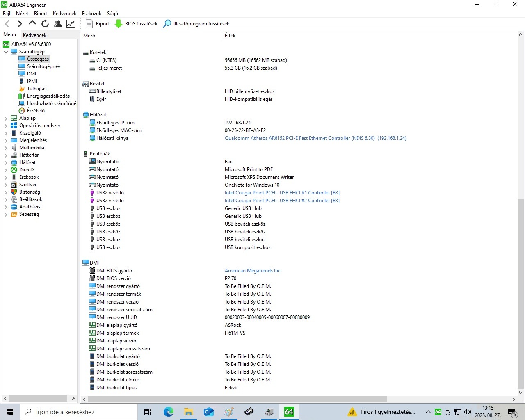Open the Fájl menu
This screenshot has width=525, height=420.
[7, 14]
